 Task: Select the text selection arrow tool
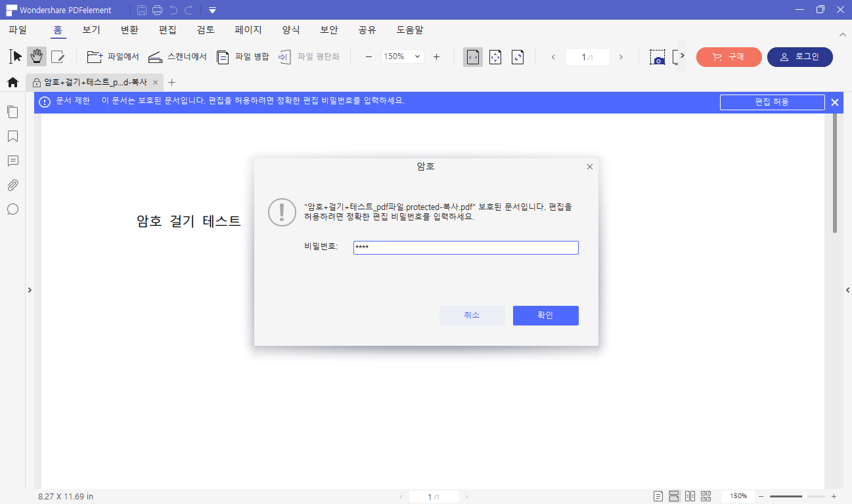tap(16, 56)
